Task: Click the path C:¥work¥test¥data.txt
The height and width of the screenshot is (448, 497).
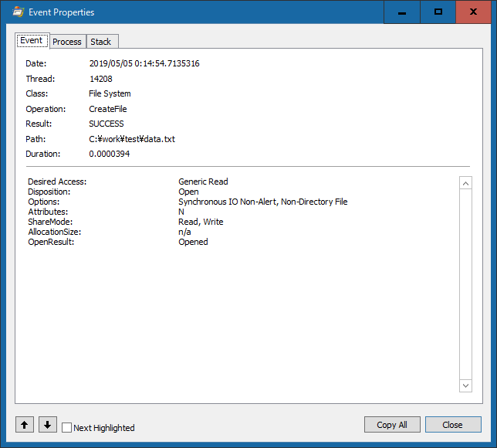Action: tap(132, 139)
